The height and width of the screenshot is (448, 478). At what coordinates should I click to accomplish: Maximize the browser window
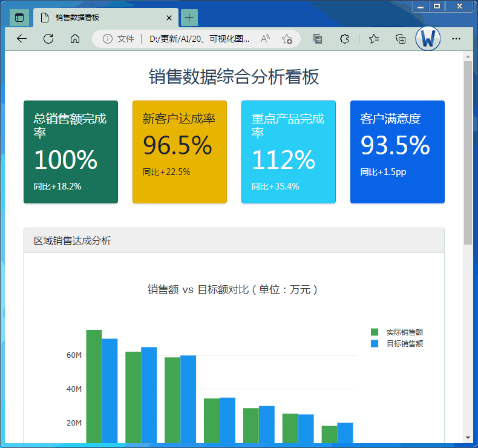[437, 6]
